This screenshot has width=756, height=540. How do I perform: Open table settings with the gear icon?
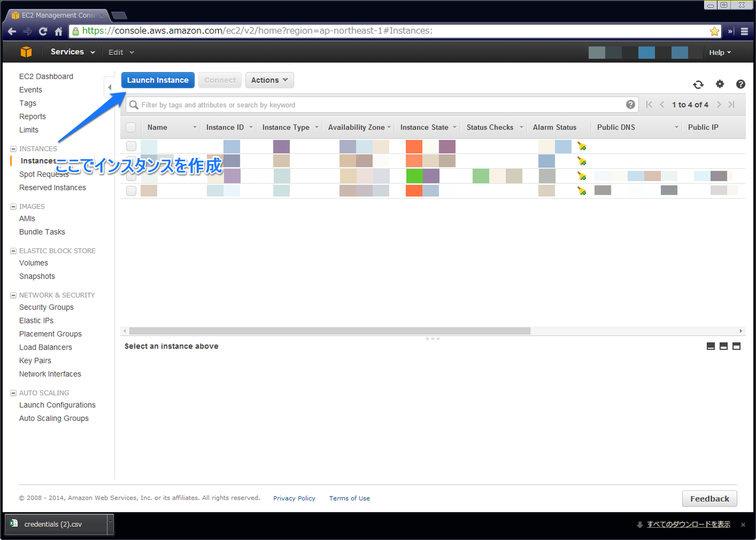point(720,84)
